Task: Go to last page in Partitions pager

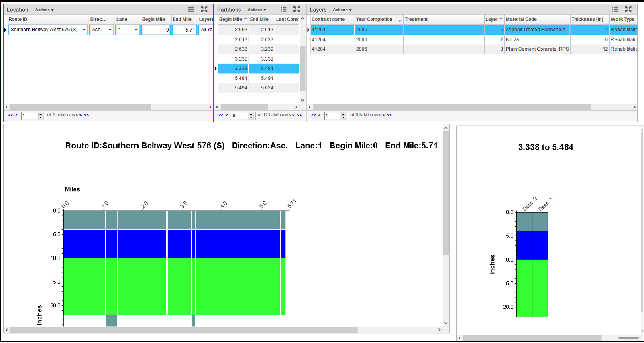Action: [299, 115]
